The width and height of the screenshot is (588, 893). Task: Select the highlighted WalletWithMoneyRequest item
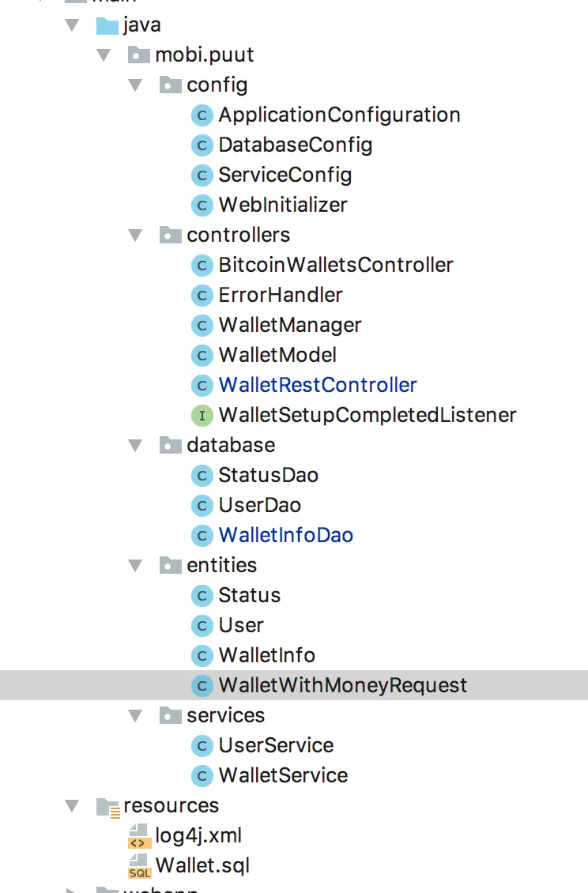point(342,685)
